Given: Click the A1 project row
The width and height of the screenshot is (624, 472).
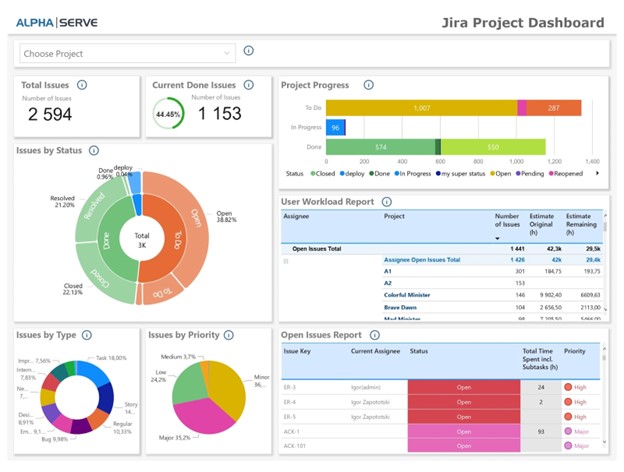Looking at the screenshot, I should 492,271.
